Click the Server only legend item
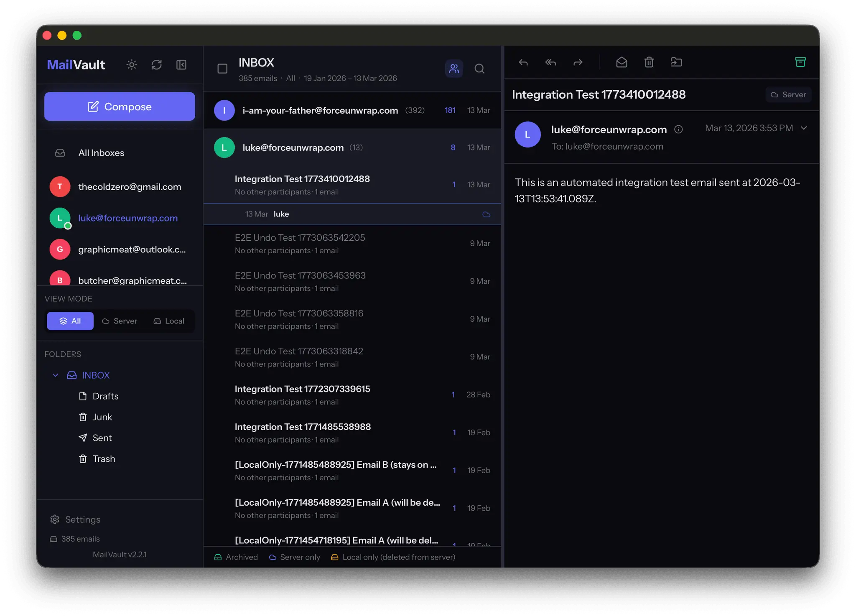856x616 pixels. 295,557
